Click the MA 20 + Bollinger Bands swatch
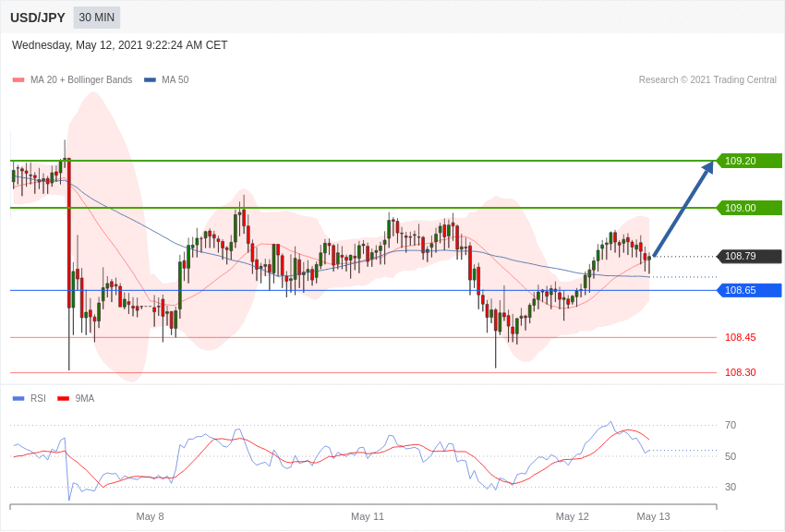This screenshot has width=785, height=532. (18, 79)
